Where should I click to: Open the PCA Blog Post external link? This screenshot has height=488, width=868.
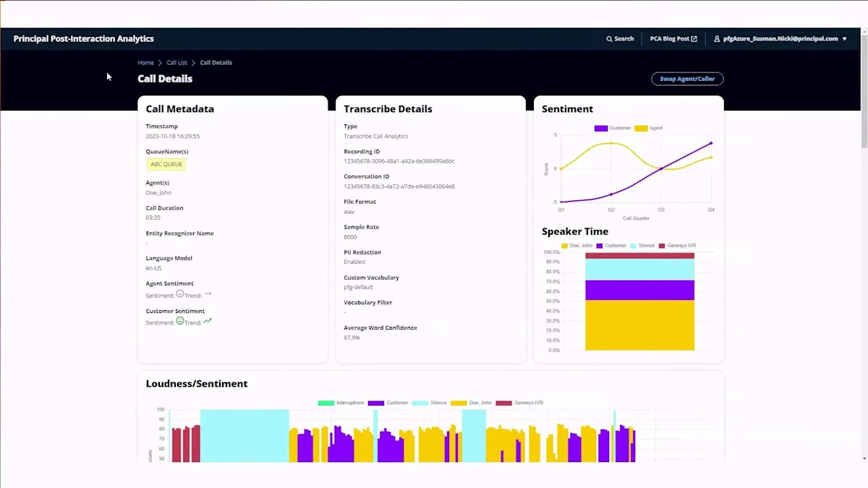[673, 39]
